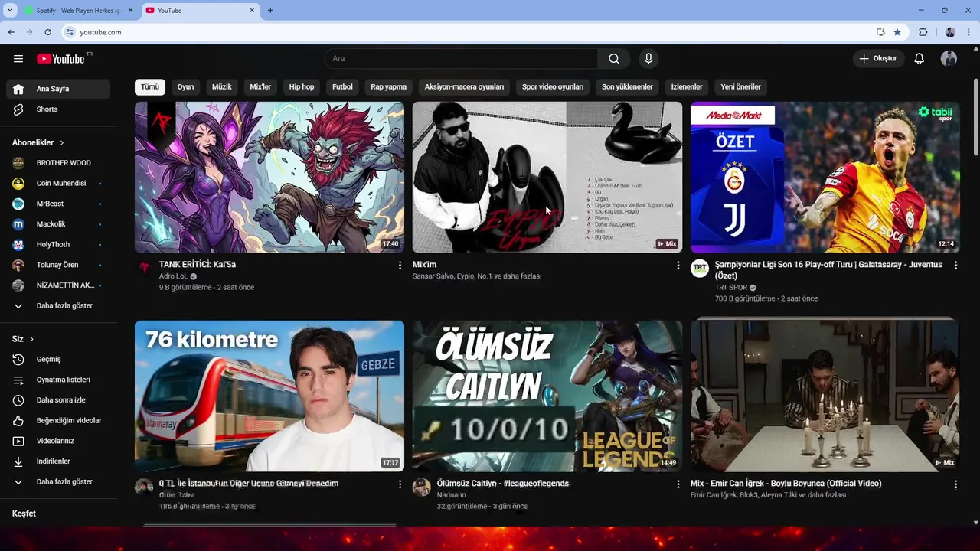980x551 pixels.
Task: Open options for Ölümsüz Caitlyn video
Action: [x=678, y=484]
